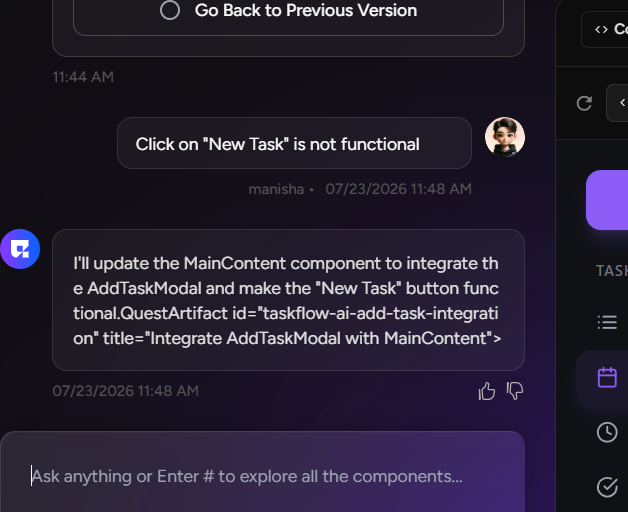This screenshot has width=628, height=512.
Task: Focus the Ask anything input field
Action: [x=262, y=476]
